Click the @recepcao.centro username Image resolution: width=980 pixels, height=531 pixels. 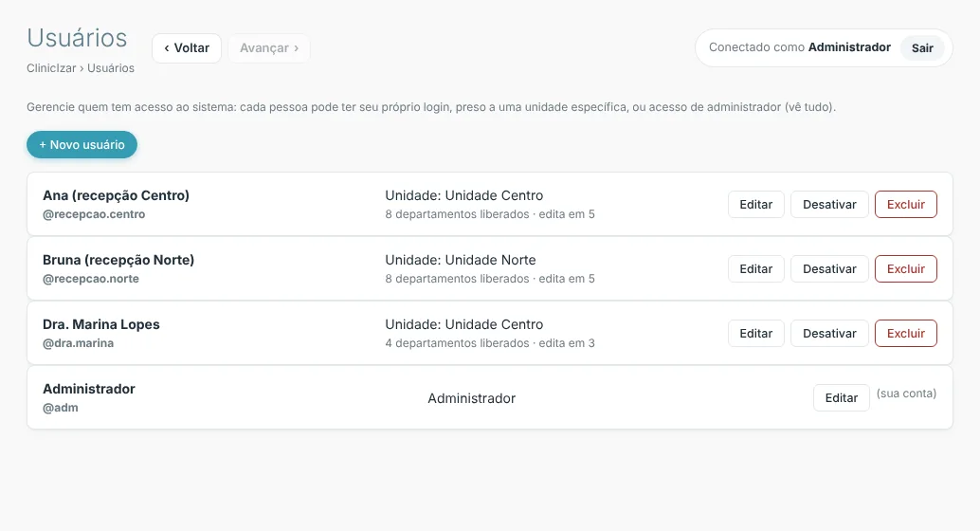[94, 214]
